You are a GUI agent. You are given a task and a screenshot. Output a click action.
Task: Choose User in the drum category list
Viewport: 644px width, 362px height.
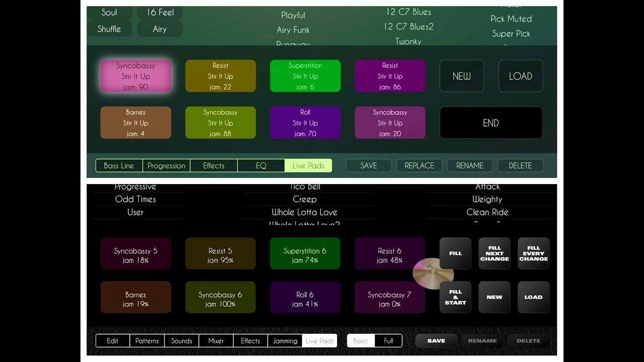click(135, 212)
